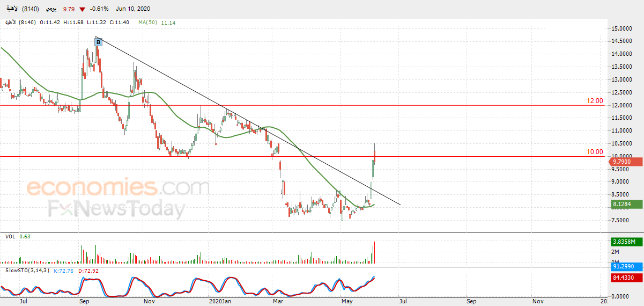Click the May time axis label
The width and height of the screenshot is (644, 306).
(x=347, y=302)
